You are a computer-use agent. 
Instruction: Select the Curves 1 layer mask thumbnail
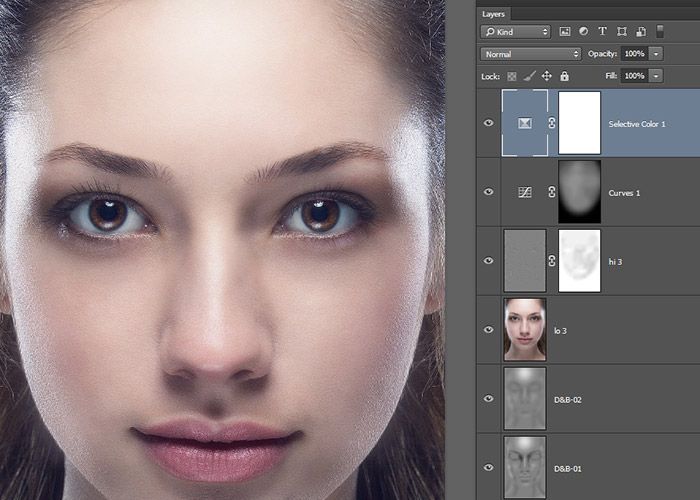point(579,192)
